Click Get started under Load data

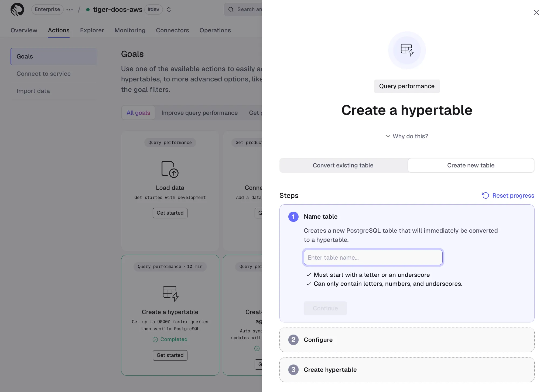point(170,213)
